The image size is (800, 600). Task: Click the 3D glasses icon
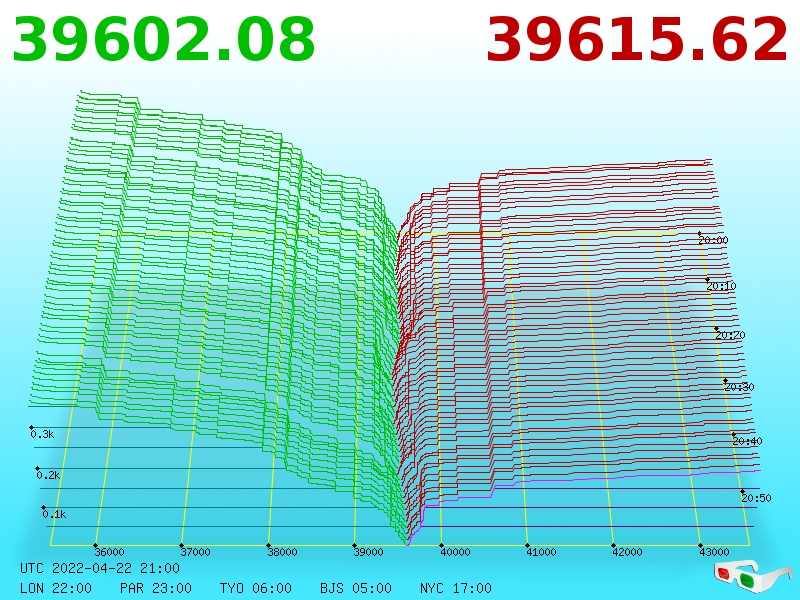click(x=752, y=577)
